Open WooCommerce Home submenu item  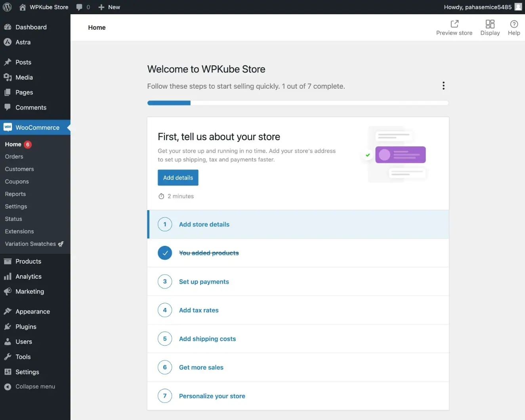click(x=13, y=144)
